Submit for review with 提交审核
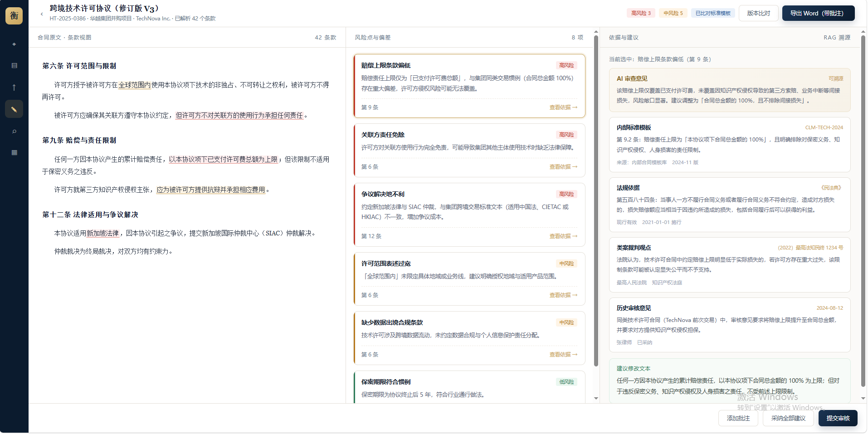The width and height of the screenshot is (868, 434). pos(838,418)
